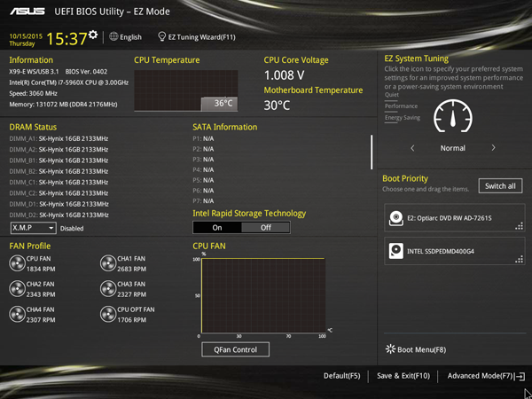
Task: Enter Advanced Mode (F7)
Action: [x=485, y=377]
